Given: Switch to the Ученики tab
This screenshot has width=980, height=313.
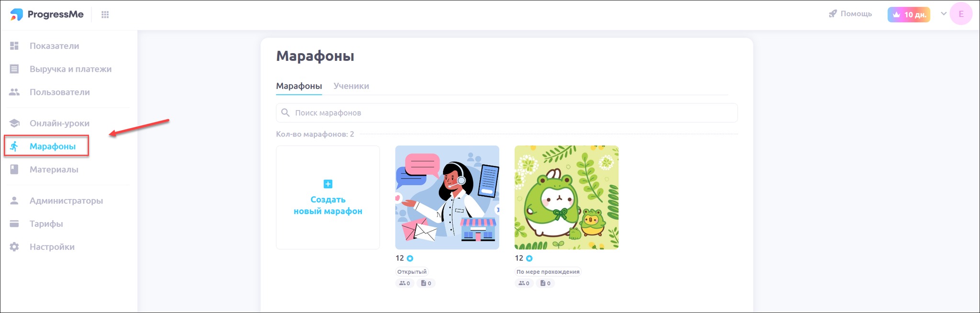Looking at the screenshot, I should pyautogui.click(x=351, y=86).
